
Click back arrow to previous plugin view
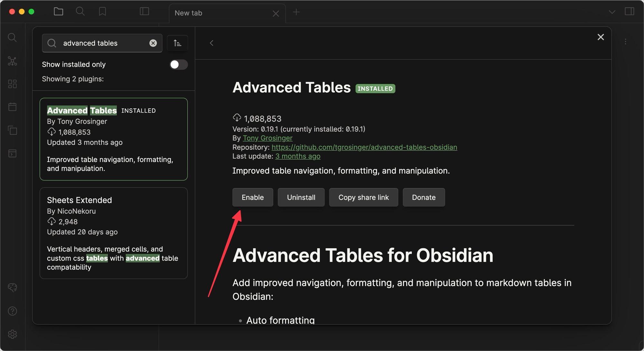[211, 43]
